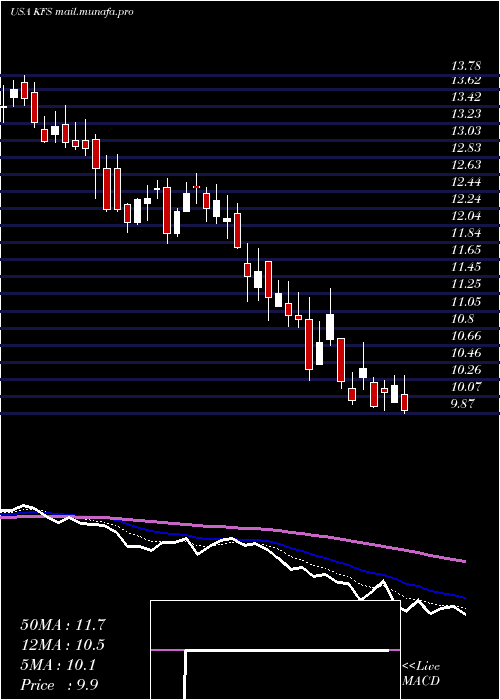The height and width of the screenshot is (700, 500).
Task: Click the 12.44 price axis label
Action: coord(466,182)
